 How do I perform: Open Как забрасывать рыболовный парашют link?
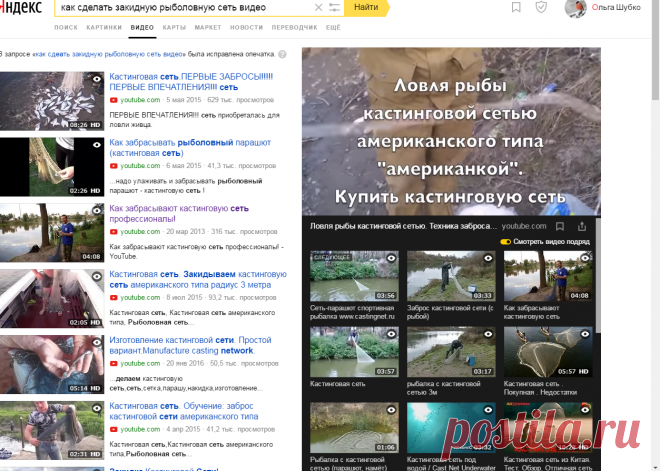[190, 148]
